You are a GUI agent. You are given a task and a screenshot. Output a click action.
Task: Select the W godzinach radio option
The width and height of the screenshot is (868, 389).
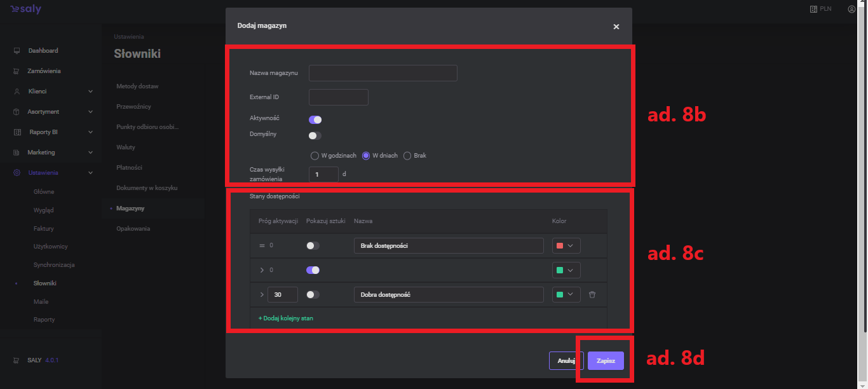(314, 156)
